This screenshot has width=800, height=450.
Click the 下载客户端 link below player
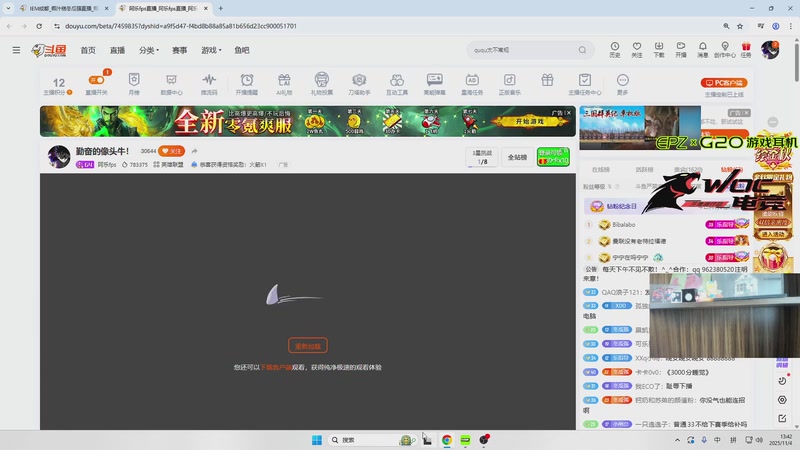[x=276, y=367]
